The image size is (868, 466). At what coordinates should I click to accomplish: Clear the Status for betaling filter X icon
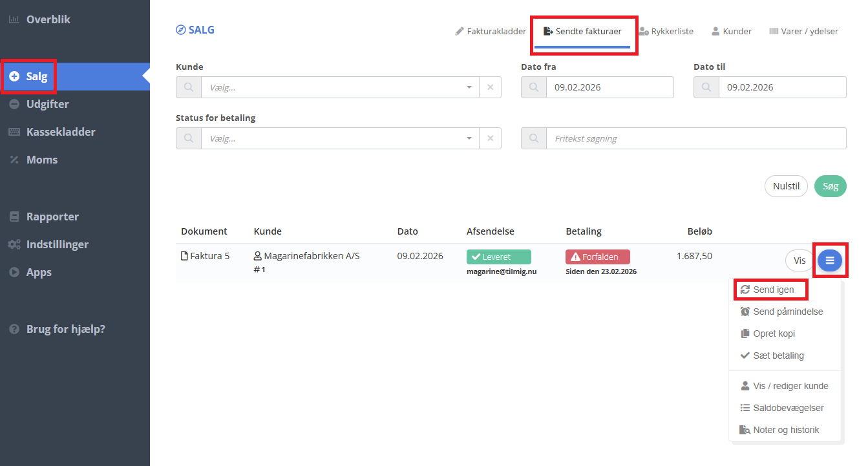pos(490,138)
